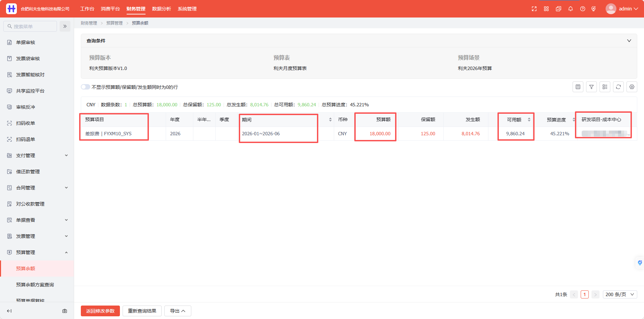644x319 pixels.
Task: Sort the 期间 column using its arrows
Action: [330, 119]
